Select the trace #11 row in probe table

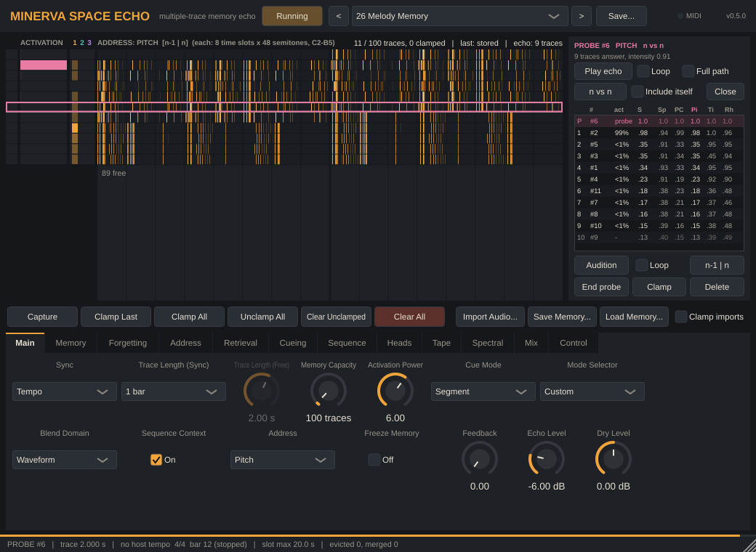[659, 191]
